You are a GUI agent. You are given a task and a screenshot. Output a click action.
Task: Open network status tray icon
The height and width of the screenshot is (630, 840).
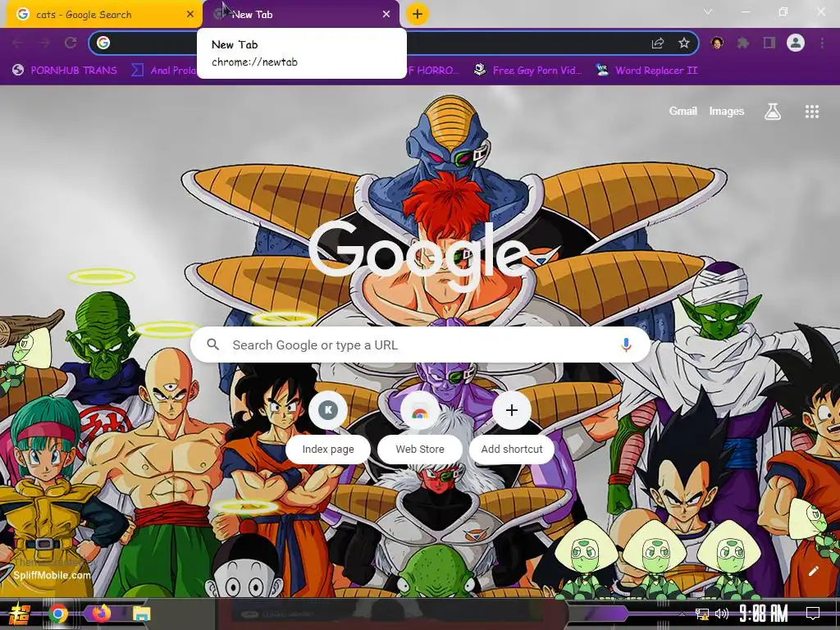[701, 614]
